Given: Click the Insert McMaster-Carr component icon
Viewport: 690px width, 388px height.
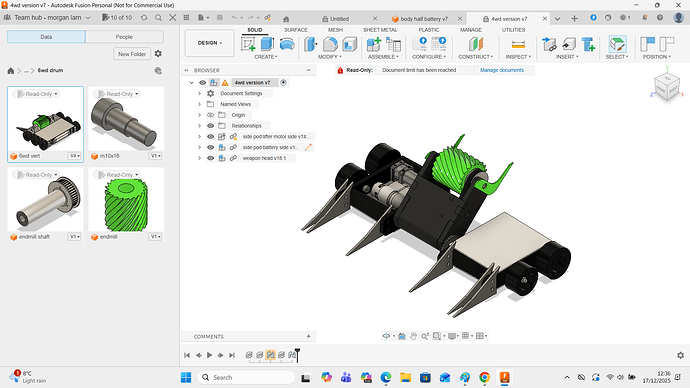Looking at the screenshot, I should 588,44.
